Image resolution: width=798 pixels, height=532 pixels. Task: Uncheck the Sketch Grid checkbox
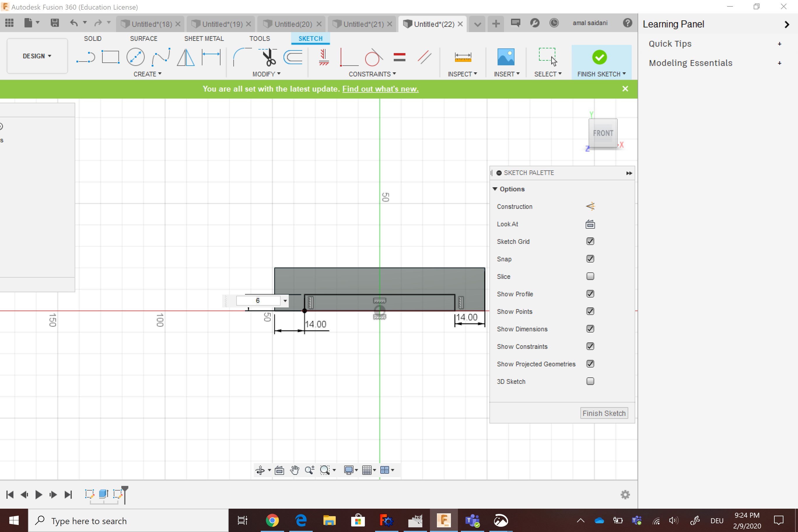590,241
